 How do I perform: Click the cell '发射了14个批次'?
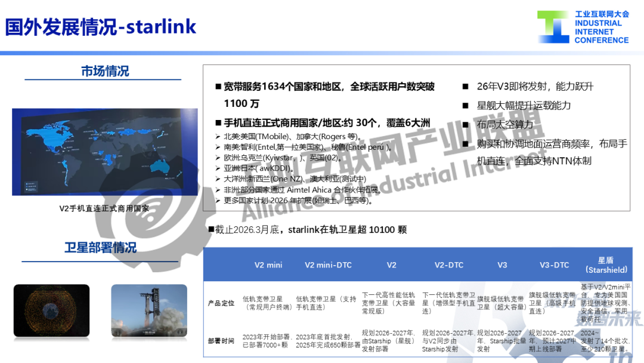[x=605, y=341]
